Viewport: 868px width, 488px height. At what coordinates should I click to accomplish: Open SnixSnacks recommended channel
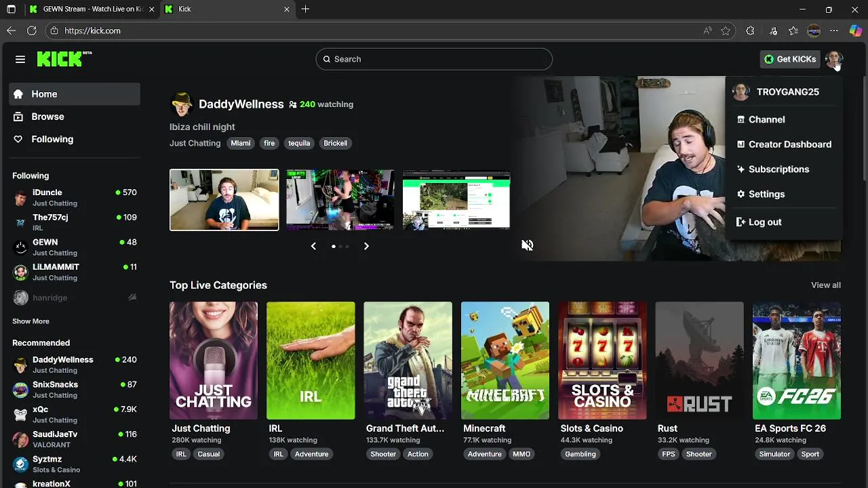(x=75, y=390)
